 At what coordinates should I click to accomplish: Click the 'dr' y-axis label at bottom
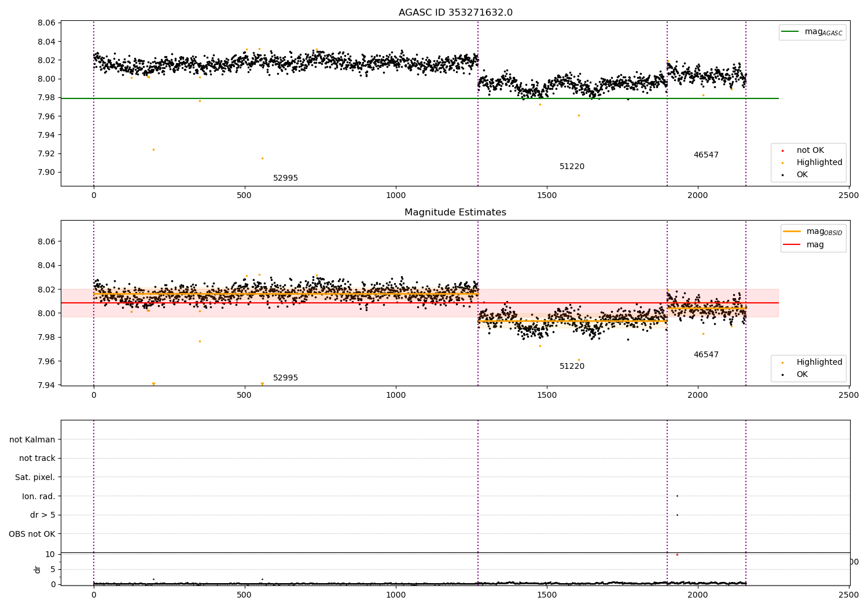click(38, 569)
